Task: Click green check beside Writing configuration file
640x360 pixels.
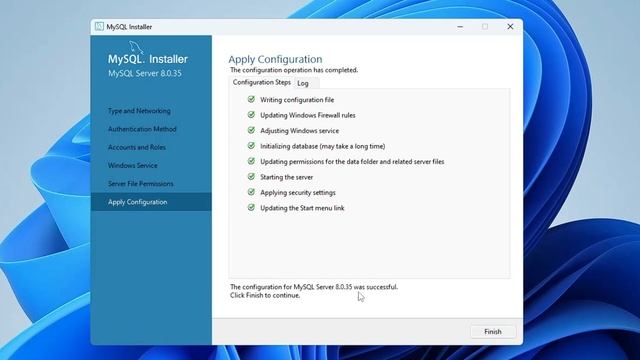Action: click(251, 99)
